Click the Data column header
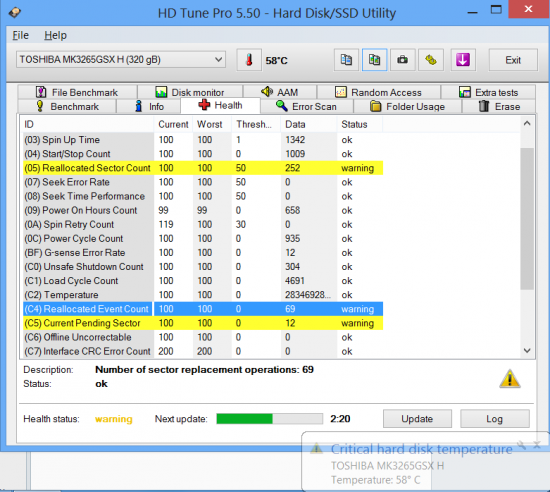 click(309, 124)
